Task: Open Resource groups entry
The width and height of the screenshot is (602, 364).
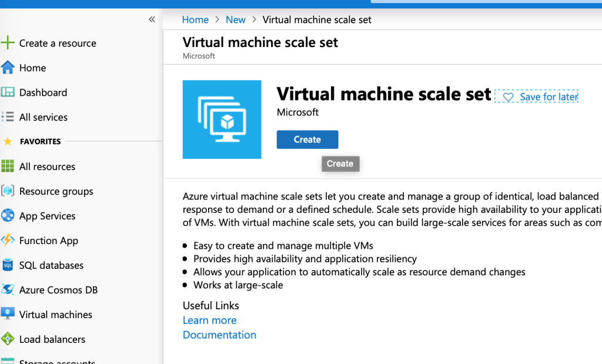Action: (56, 192)
